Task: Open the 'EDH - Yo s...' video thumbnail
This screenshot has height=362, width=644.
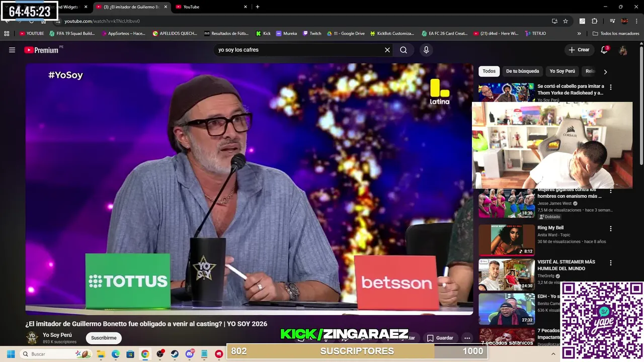Action: coord(506,309)
